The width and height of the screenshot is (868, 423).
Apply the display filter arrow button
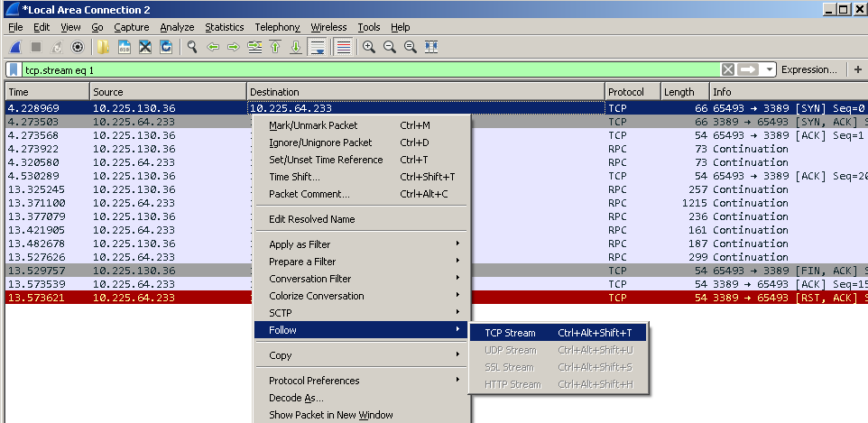coord(748,69)
